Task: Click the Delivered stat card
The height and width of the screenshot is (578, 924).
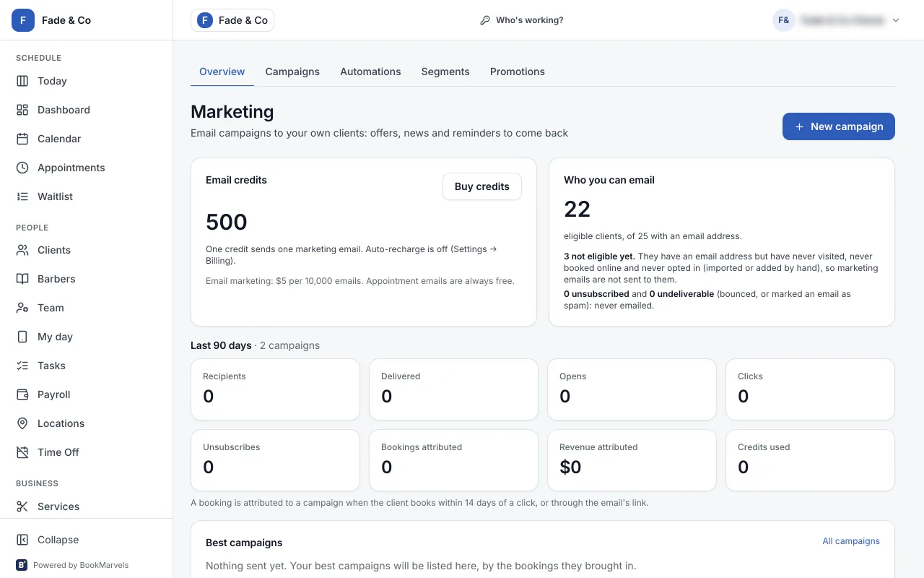Action: click(x=453, y=389)
